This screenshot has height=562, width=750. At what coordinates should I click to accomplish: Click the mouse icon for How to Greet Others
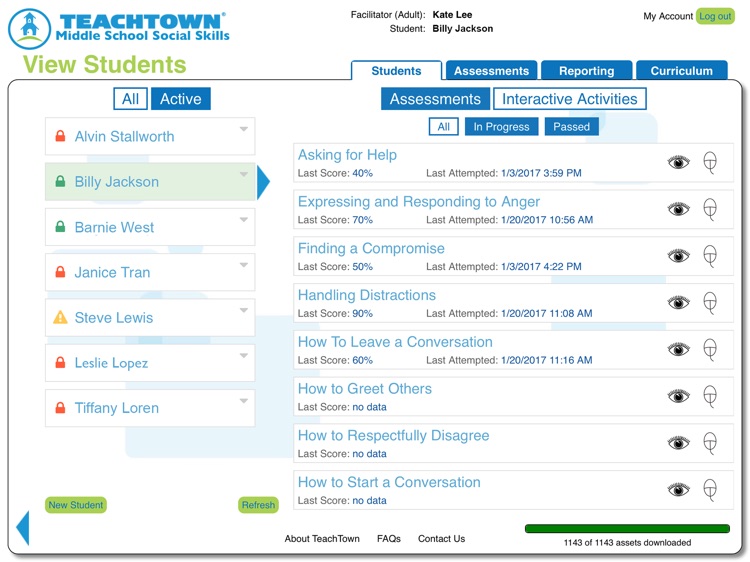pos(710,396)
